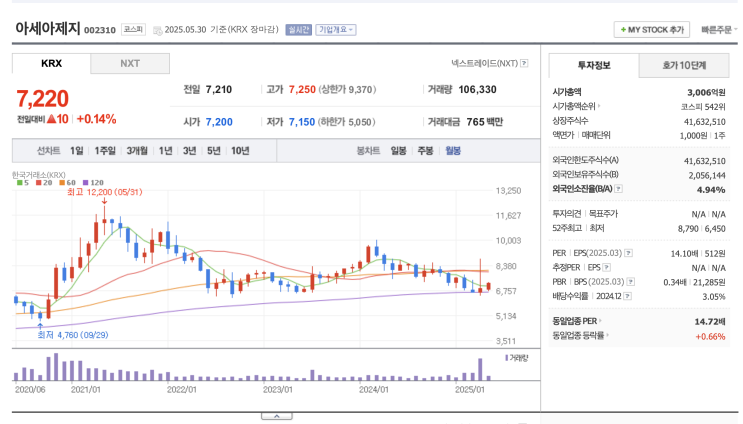Click the 전일 7,210 value
The width and height of the screenshot is (743, 424).
coord(219,90)
